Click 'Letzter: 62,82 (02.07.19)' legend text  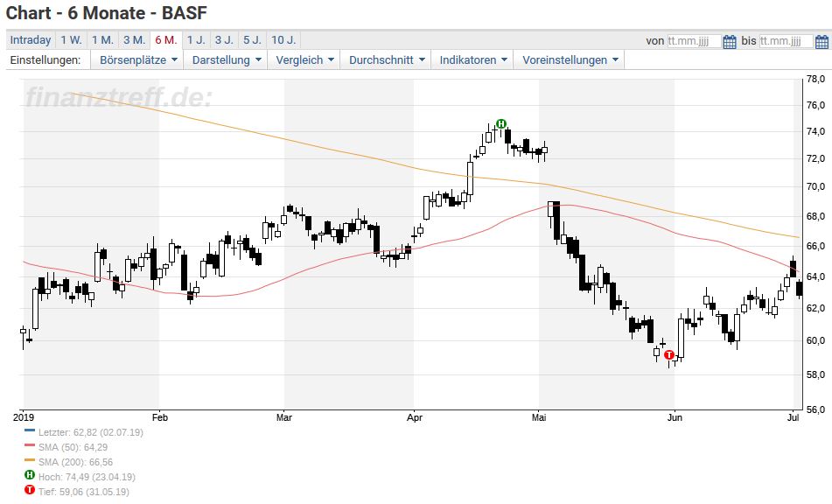point(91,432)
